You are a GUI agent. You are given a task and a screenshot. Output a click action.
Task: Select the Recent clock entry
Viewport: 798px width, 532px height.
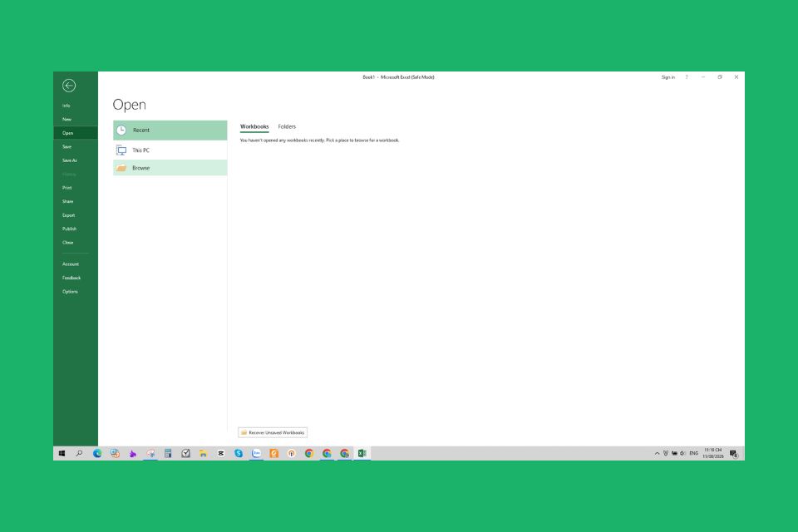pos(170,131)
